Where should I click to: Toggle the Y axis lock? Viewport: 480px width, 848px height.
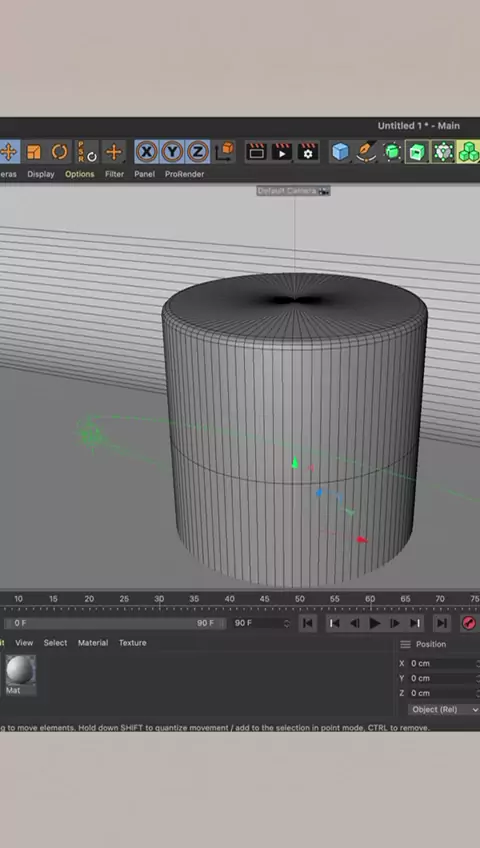coord(172,152)
